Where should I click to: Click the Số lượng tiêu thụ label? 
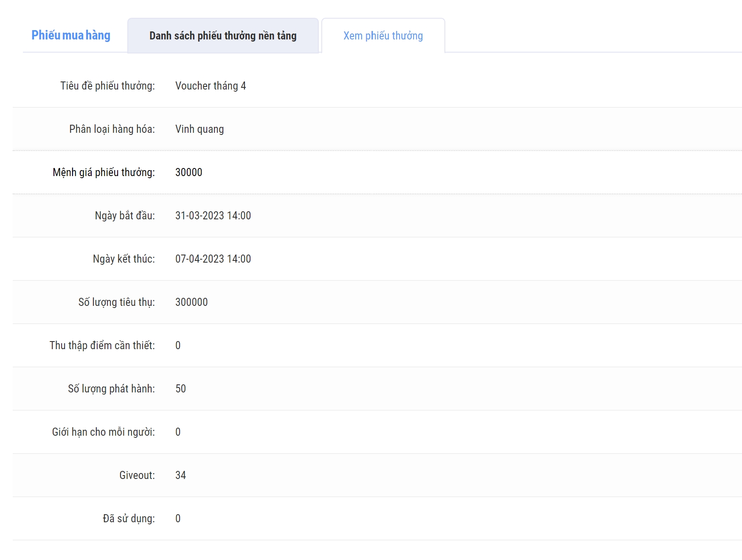[117, 302]
